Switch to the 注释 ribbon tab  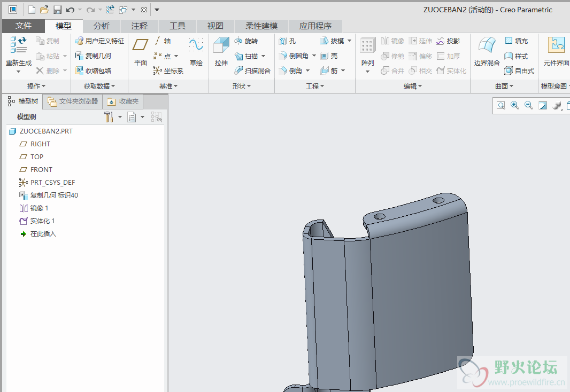[139, 26]
